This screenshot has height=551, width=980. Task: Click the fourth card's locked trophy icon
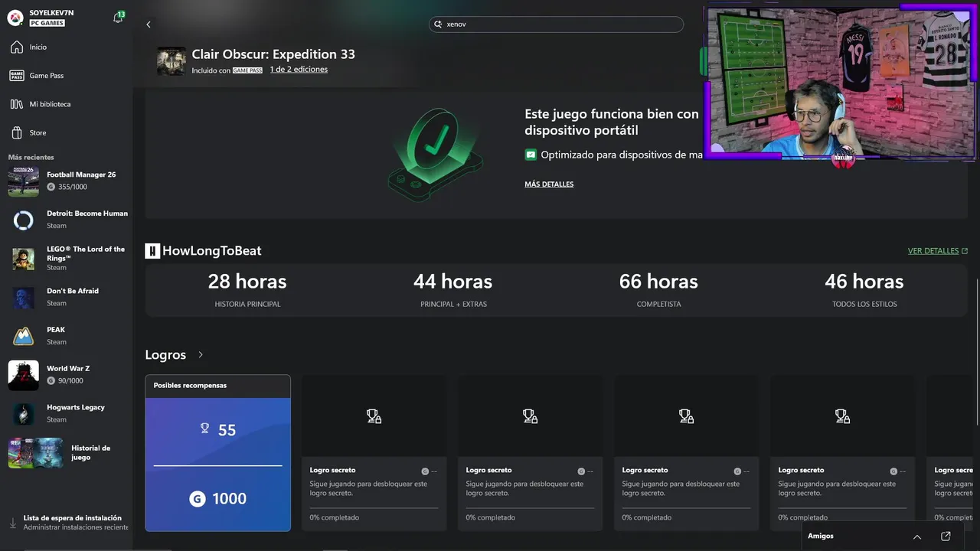point(842,416)
